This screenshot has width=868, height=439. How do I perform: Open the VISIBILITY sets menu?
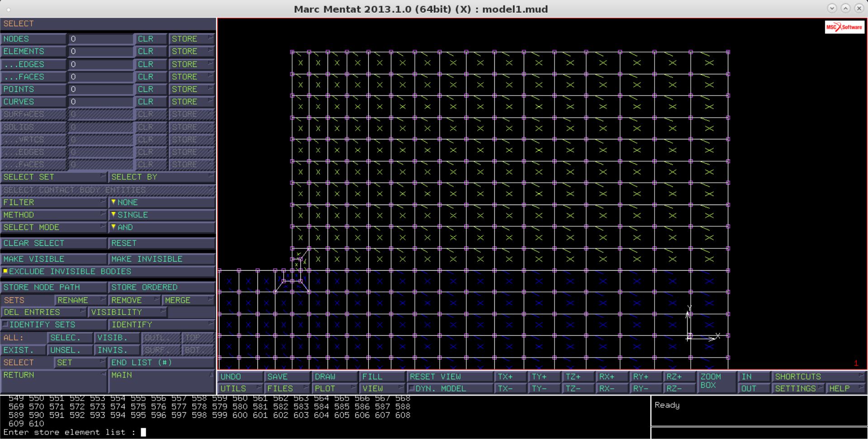128,312
